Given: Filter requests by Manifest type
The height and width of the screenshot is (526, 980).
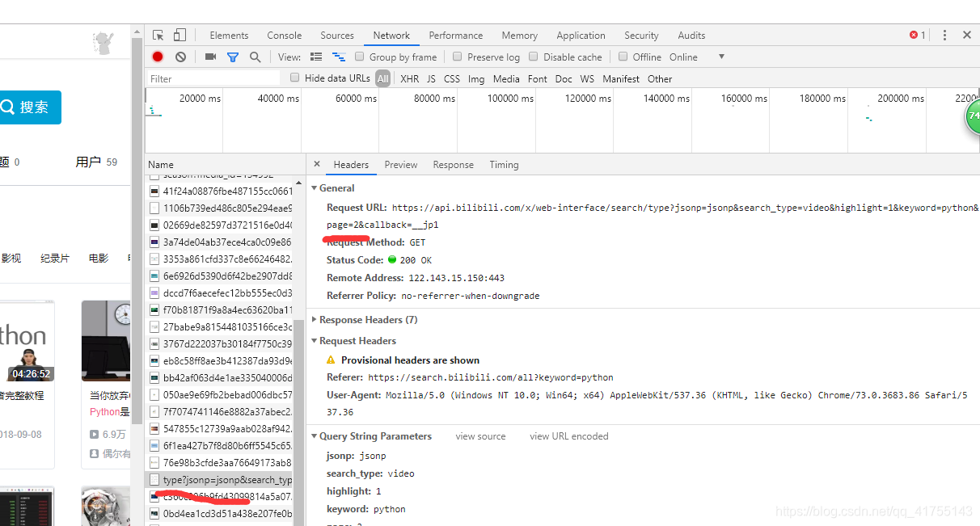Looking at the screenshot, I should (621, 78).
